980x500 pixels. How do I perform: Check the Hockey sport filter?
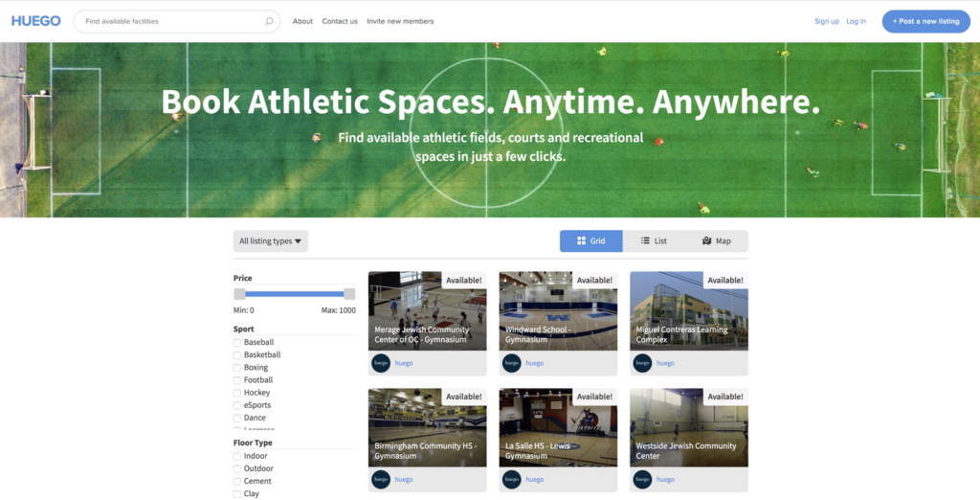237,393
